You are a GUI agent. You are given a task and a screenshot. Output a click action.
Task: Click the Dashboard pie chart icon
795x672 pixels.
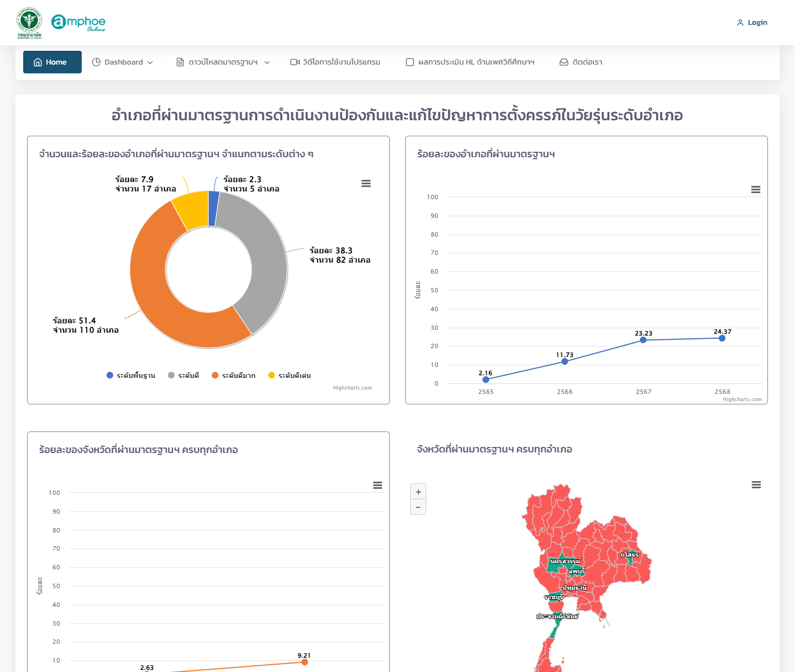(96, 62)
